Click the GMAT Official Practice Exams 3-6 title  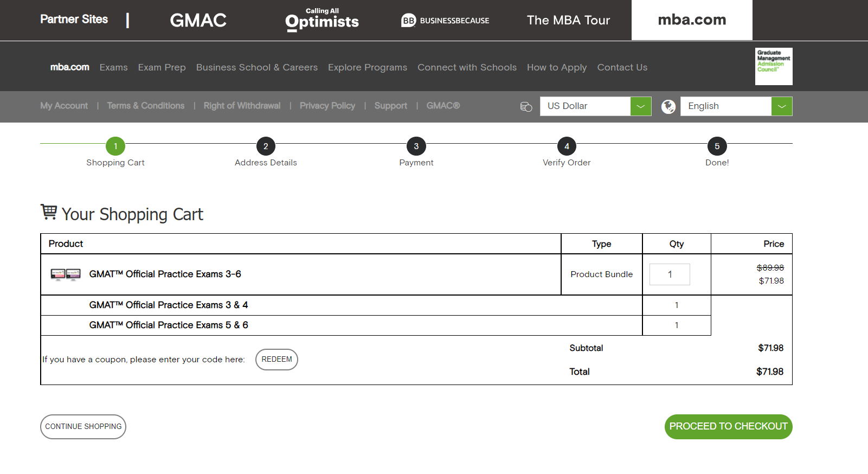coord(165,274)
